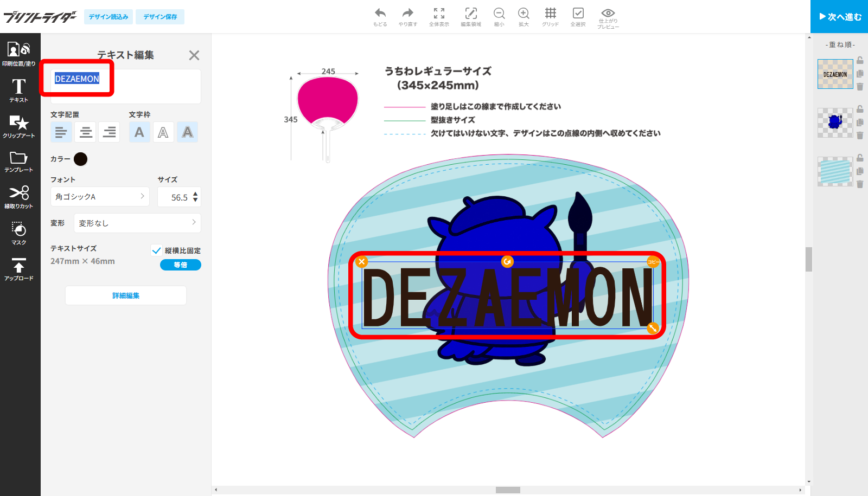The image size is (868, 496).
Task: Click the プリントライダー logo
Action: coord(40,17)
